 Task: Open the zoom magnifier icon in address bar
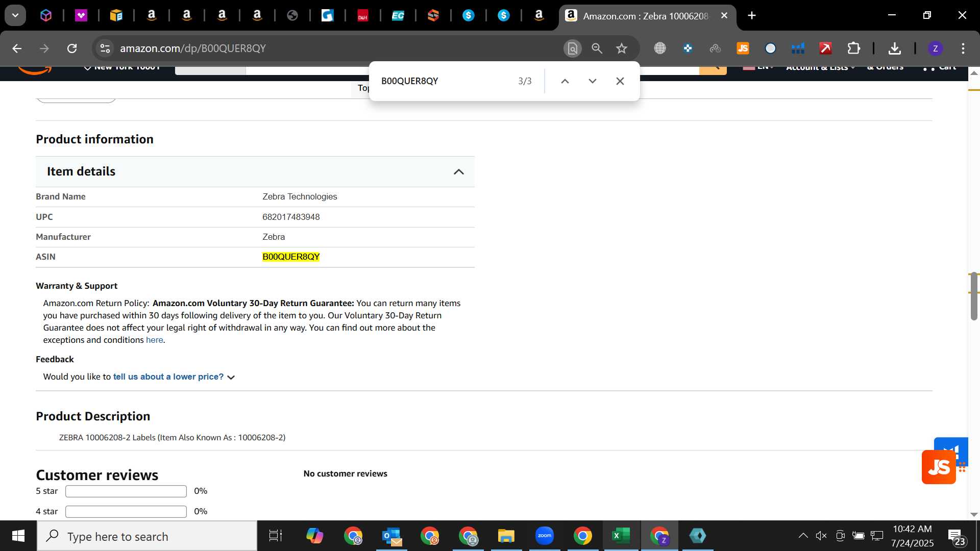pos(597,48)
